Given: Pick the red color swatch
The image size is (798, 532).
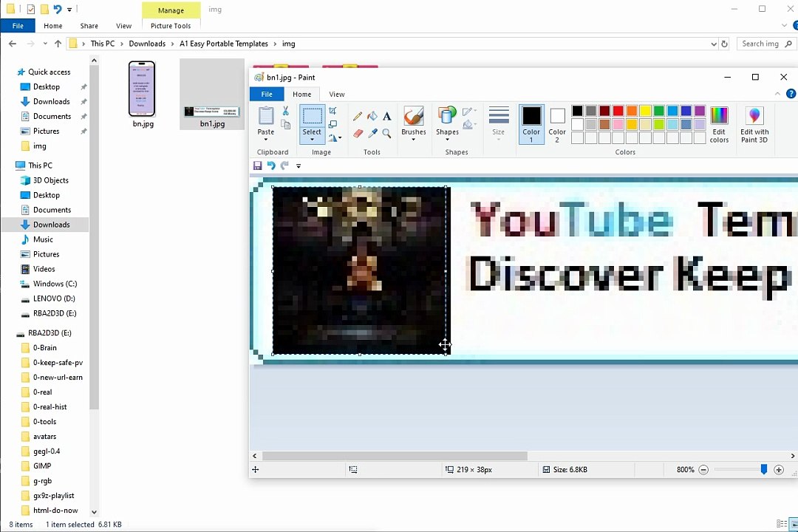Looking at the screenshot, I should pos(618,111).
